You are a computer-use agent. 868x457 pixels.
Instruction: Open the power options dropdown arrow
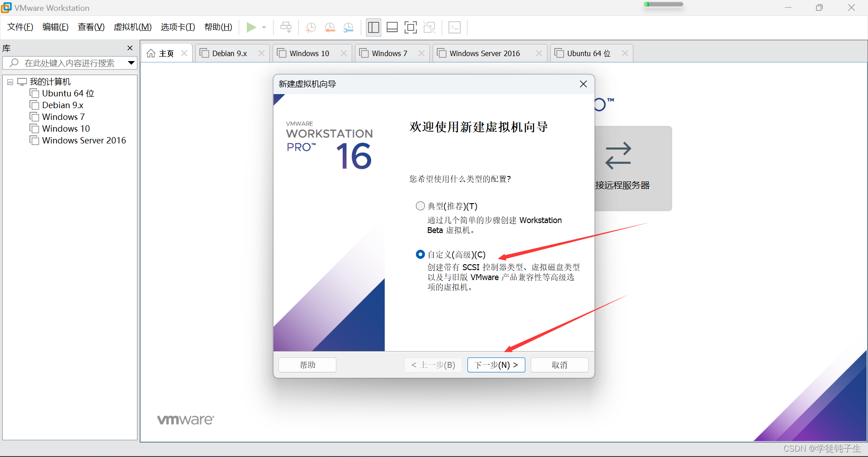point(264,28)
